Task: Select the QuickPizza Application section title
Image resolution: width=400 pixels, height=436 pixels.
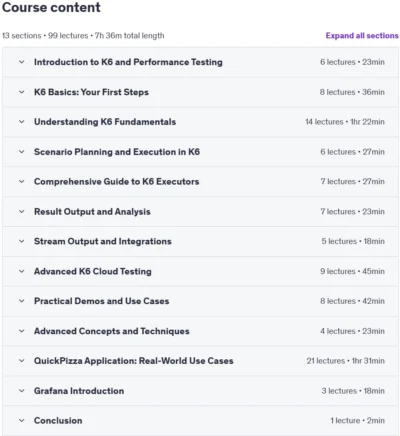Action: [x=134, y=361]
